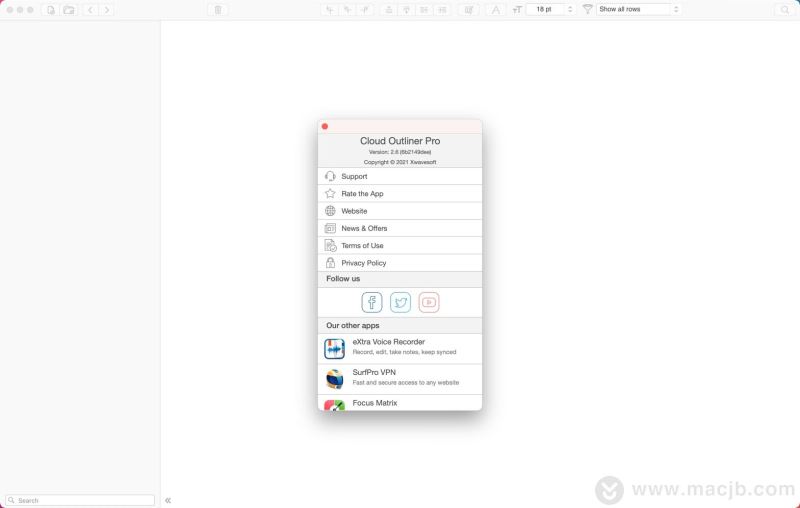Click the indent row toolbar icon
The width and height of the screenshot is (800, 508).
[x=442, y=10]
